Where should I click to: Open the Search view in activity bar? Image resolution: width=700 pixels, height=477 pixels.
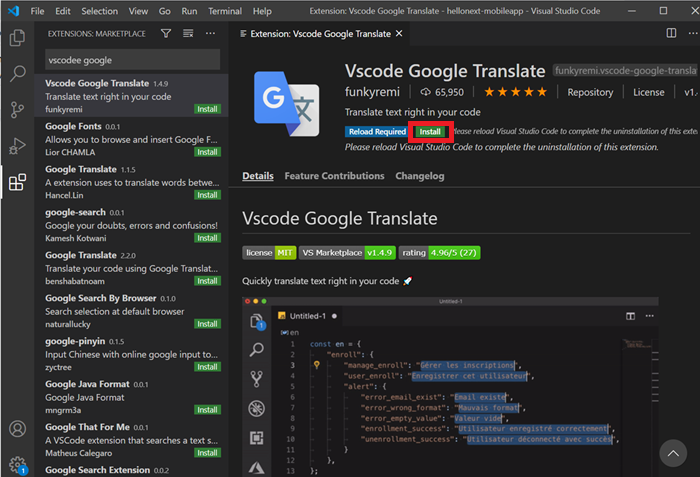(17, 73)
